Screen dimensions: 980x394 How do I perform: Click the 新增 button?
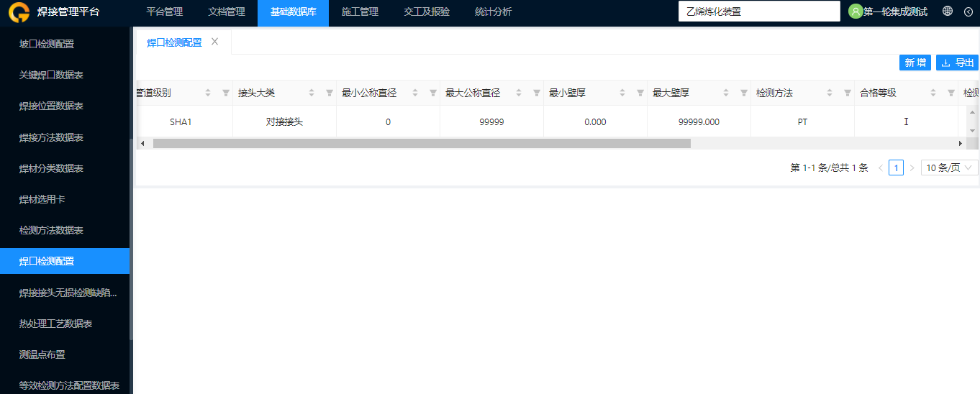click(915, 63)
